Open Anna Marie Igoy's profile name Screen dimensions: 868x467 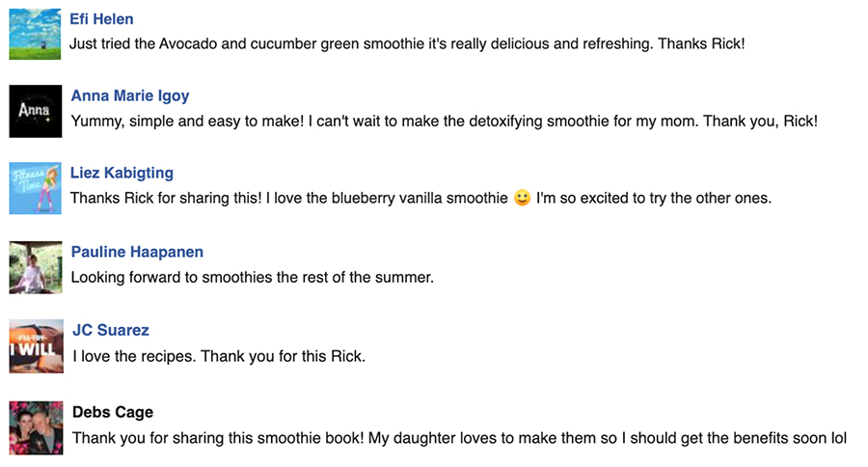[x=130, y=96]
